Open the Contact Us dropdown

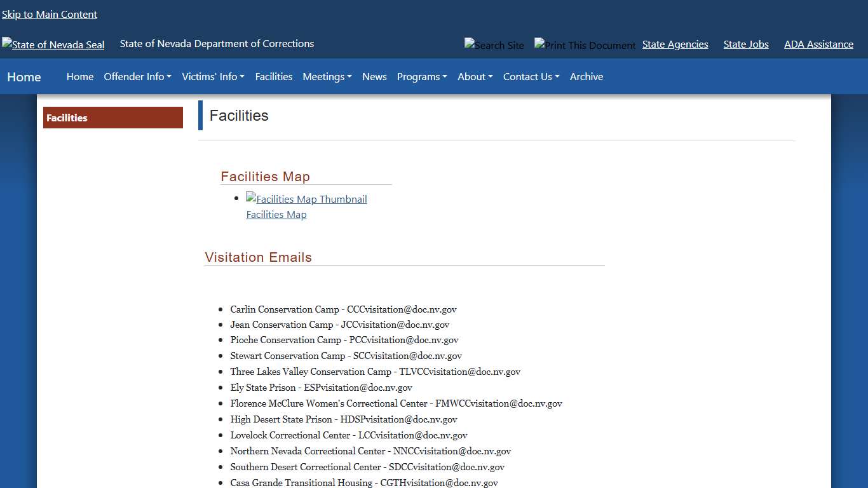[531, 76]
